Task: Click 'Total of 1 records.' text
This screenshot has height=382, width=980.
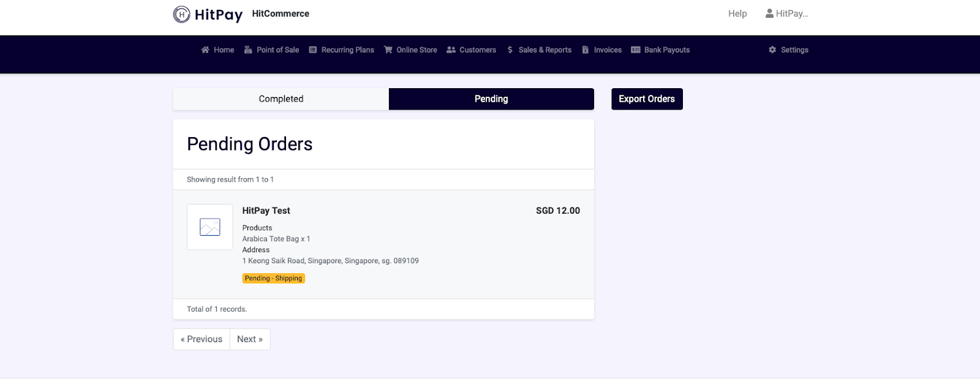Action: pos(217,309)
